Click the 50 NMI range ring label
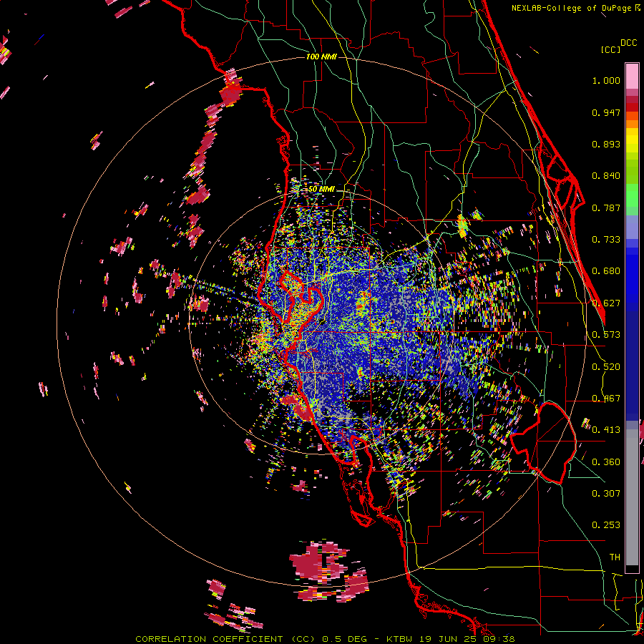 coord(321,190)
